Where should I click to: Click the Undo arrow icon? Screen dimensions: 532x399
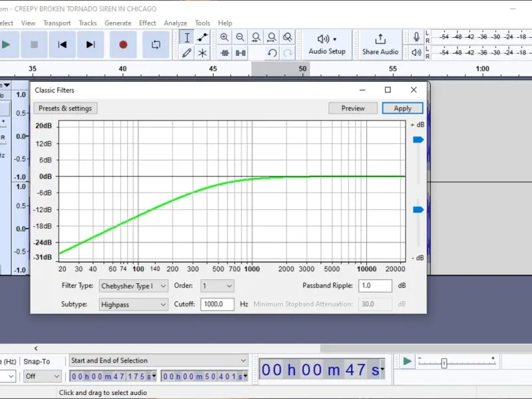272,53
